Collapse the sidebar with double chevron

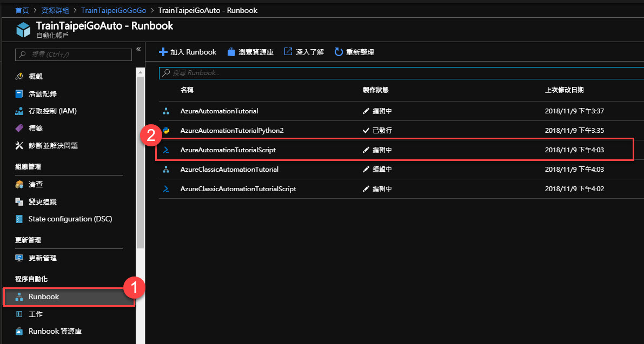(x=138, y=49)
